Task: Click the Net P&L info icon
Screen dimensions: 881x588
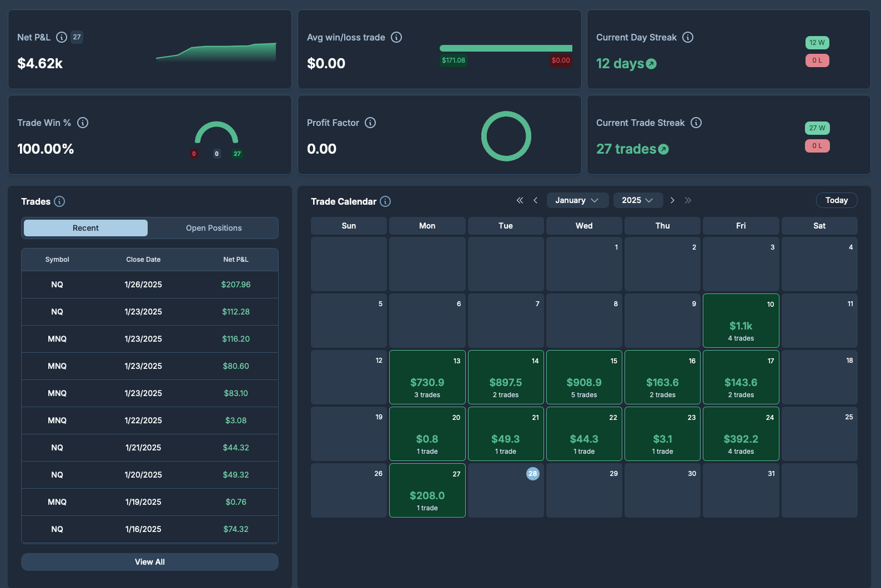Action: pyautogui.click(x=62, y=37)
